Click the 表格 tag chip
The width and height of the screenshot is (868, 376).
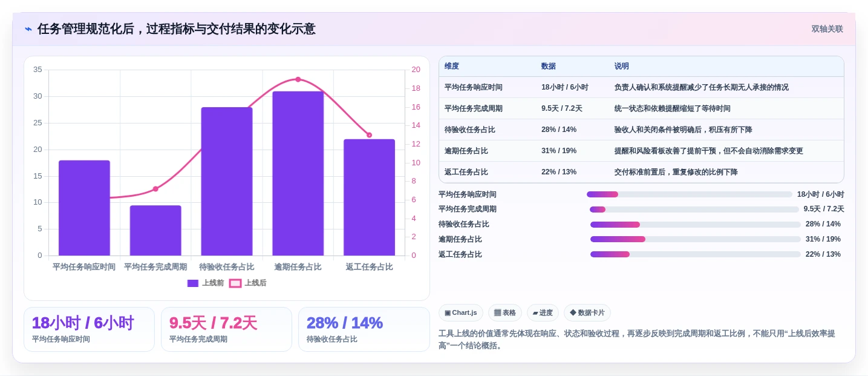click(x=505, y=313)
